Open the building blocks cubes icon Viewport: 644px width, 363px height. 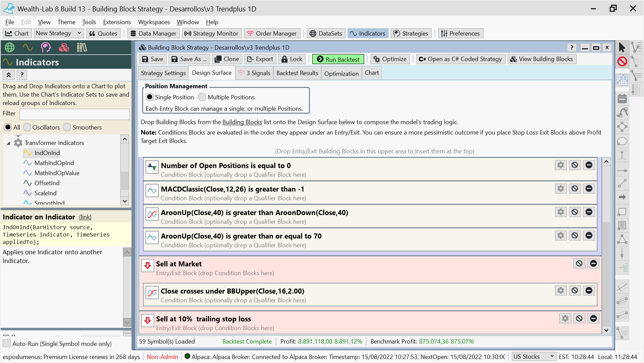64,47
